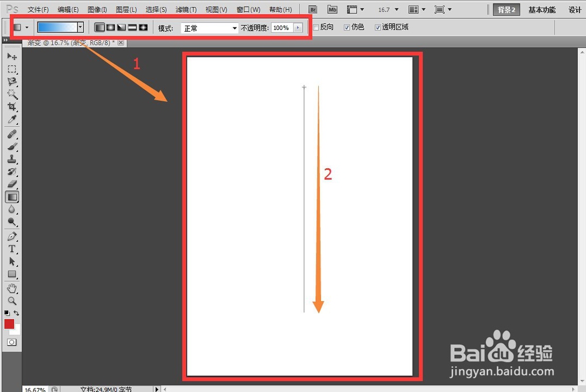The width and height of the screenshot is (586, 392).
Task: Select the Dodge tool
Action: 12,222
